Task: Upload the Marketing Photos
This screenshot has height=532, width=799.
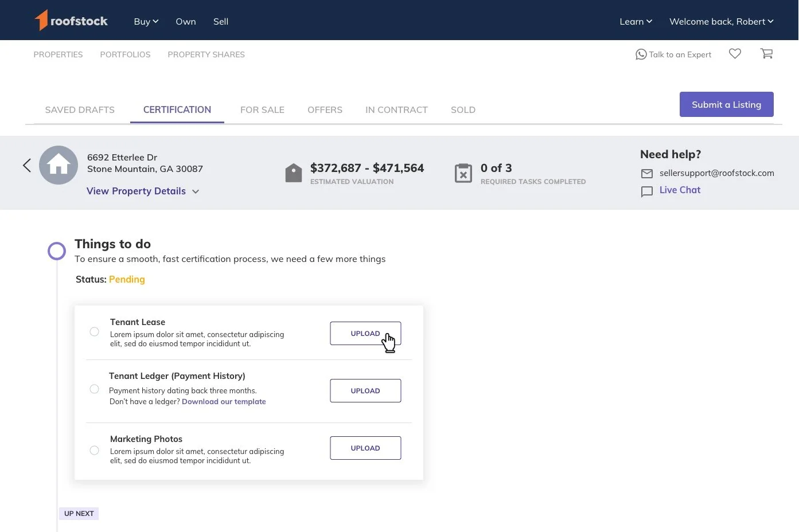Action: 365,448
